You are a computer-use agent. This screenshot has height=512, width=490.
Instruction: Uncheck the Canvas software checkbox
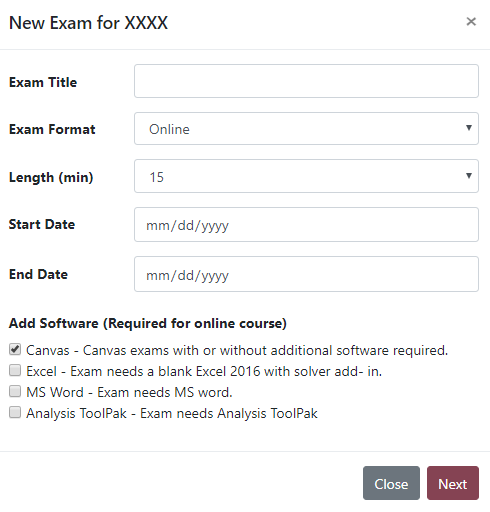click(15, 349)
